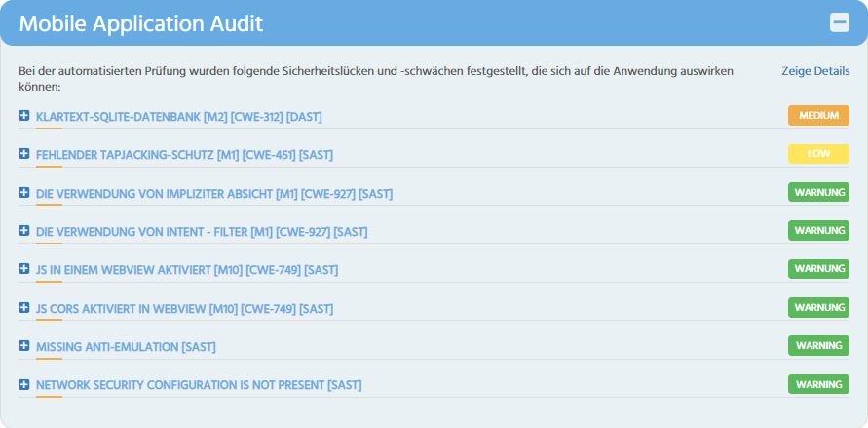This screenshot has height=428, width=868.
Task: Collapse the Mobile Application Audit panel
Action: (839, 22)
